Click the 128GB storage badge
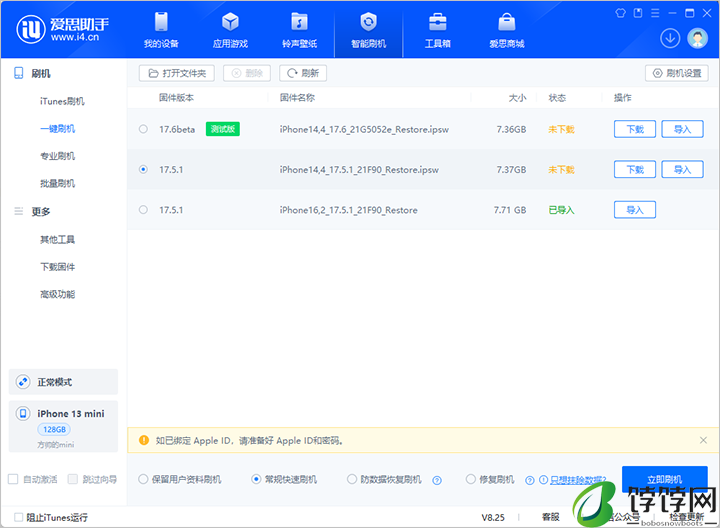The width and height of the screenshot is (720, 528). (54, 429)
